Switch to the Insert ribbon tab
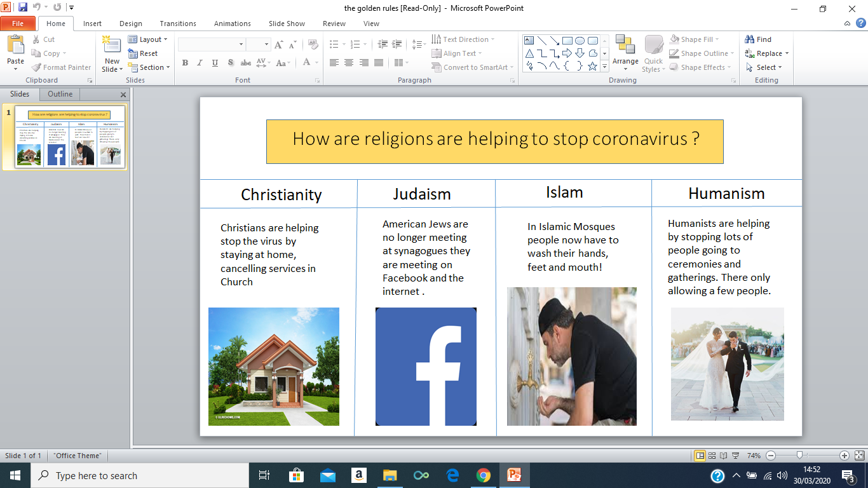 click(92, 24)
